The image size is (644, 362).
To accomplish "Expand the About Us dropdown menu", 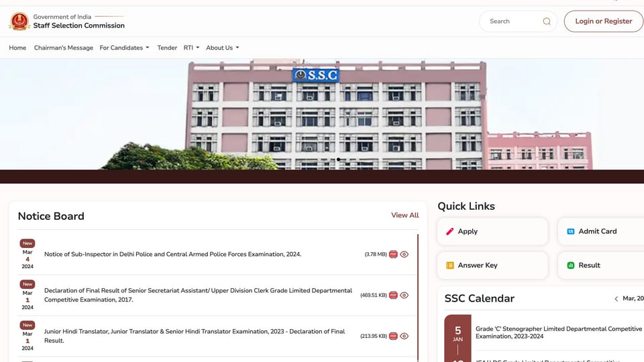I will (x=223, y=48).
